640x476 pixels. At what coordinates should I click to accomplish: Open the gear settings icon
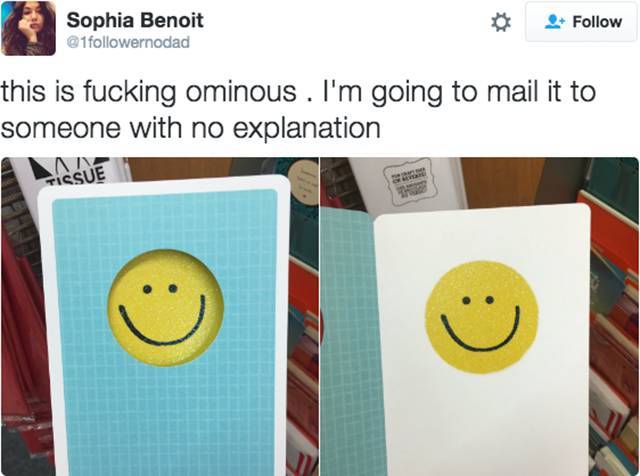tap(500, 22)
